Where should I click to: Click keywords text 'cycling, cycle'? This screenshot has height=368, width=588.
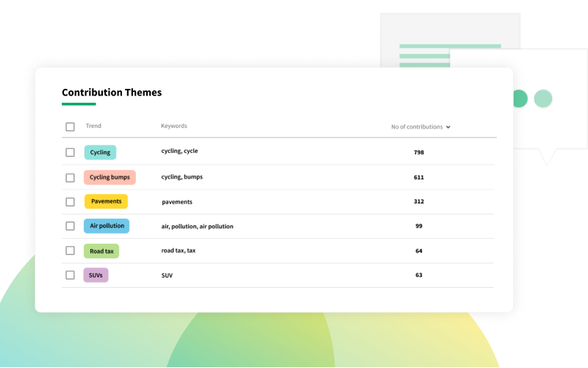coord(179,151)
